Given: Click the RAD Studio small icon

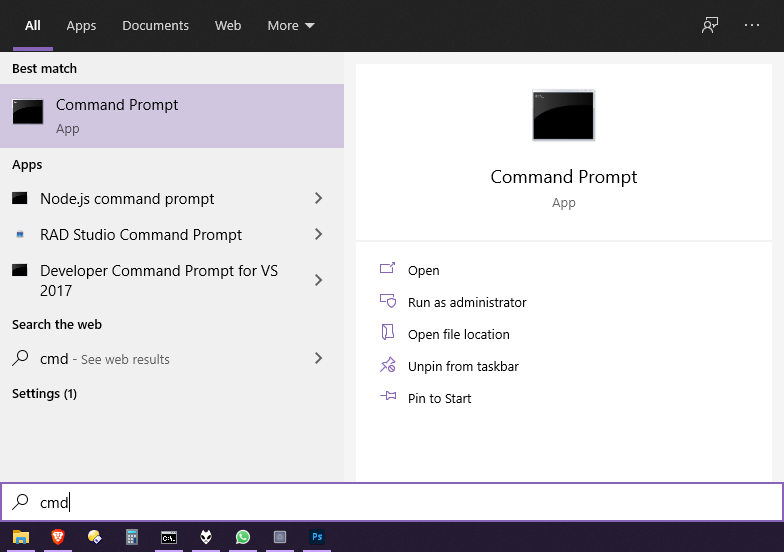Looking at the screenshot, I should point(20,234).
